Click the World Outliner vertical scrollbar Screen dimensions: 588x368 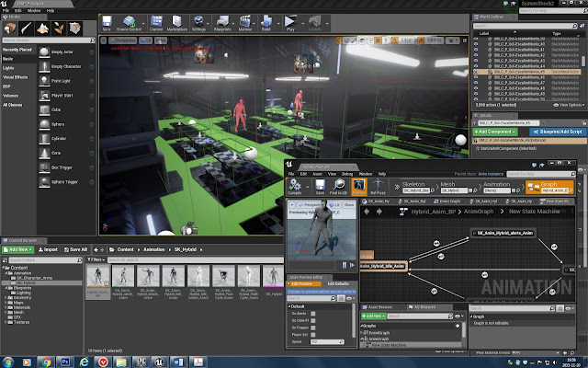pos(583,62)
